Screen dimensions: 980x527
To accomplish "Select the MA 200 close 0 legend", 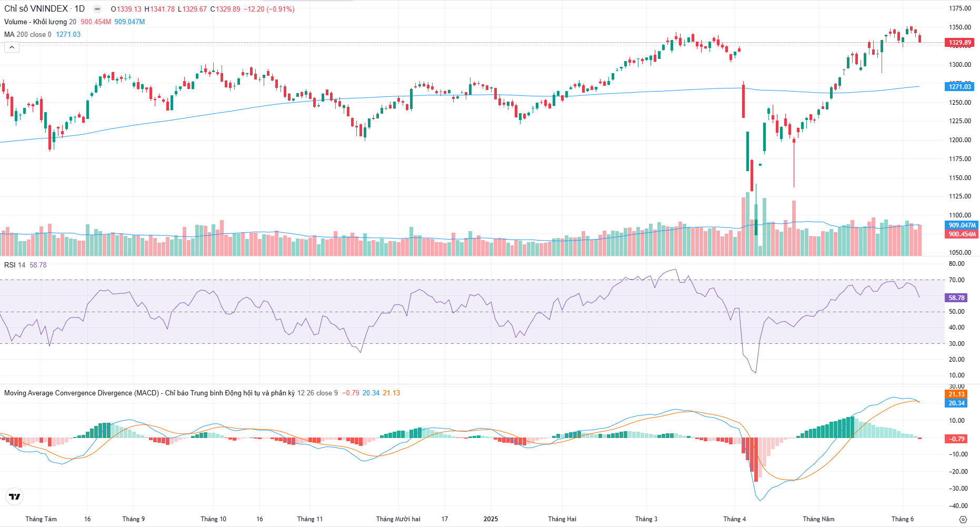I will (x=28, y=34).
